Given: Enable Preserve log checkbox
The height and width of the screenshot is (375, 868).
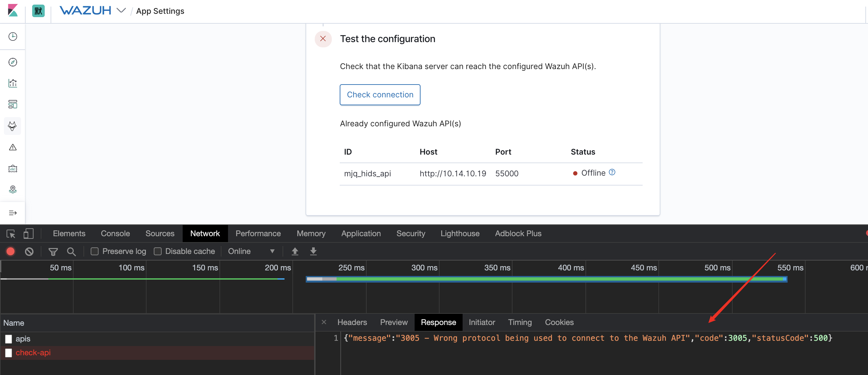Looking at the screenshot, I should [95, 251].
